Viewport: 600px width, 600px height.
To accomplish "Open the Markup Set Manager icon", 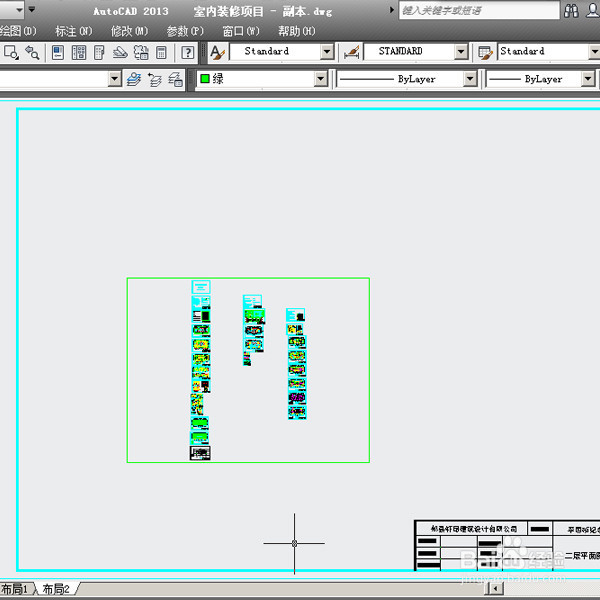I will [141, 52].
